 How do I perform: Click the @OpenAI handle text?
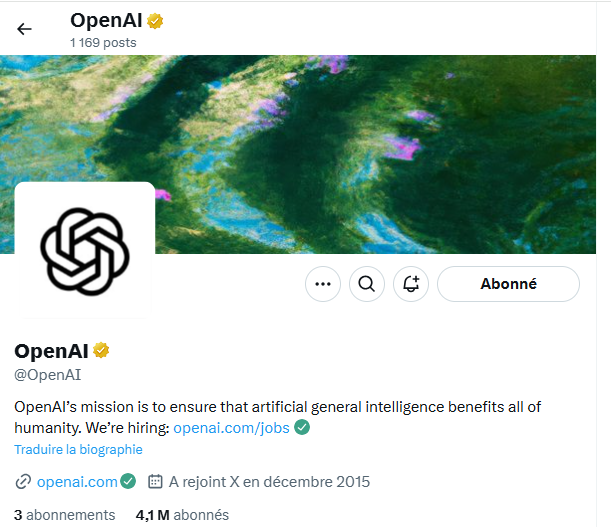(x=48, y=375)
